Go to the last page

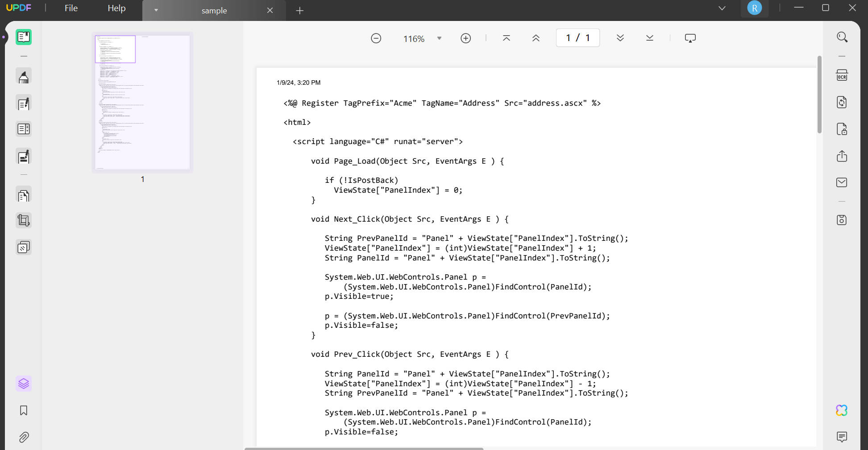(650, 38)
